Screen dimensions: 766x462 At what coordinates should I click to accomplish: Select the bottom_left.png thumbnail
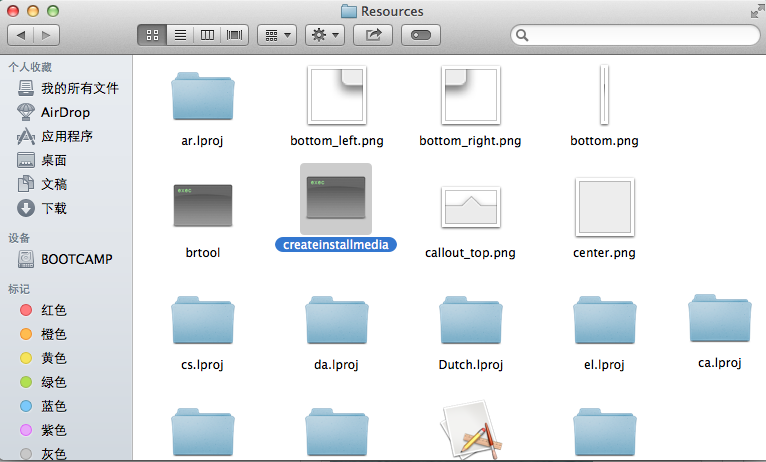click(337, 95)
